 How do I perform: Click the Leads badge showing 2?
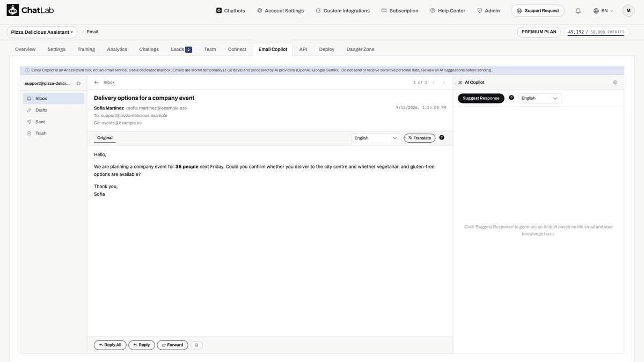[x=188, y=50]
